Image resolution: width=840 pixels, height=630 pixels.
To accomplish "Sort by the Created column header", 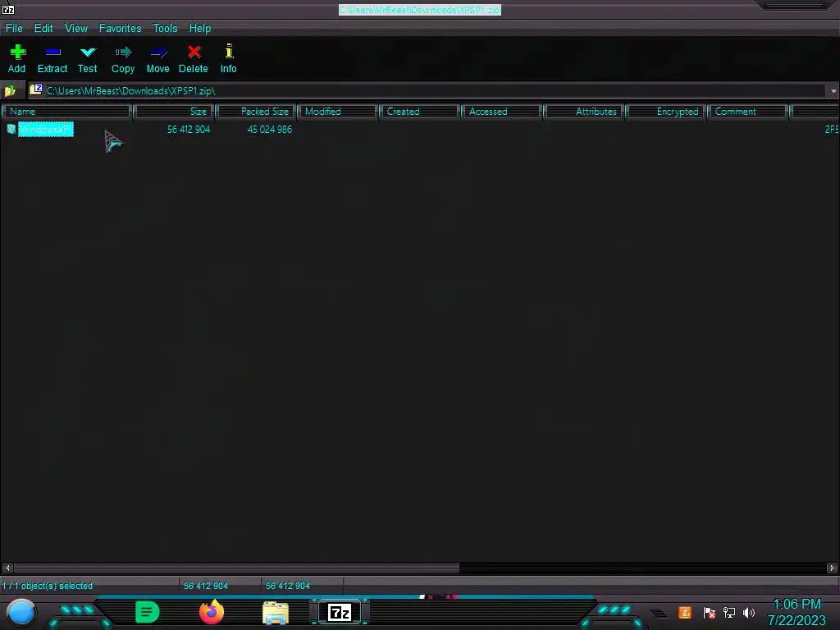I will pyautogui.click(x=419, y=112).
